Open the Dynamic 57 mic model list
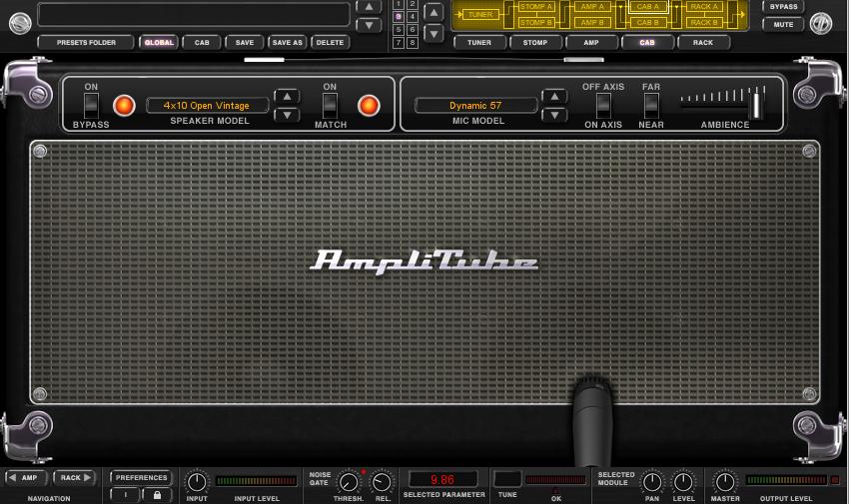 pos(475,106)
